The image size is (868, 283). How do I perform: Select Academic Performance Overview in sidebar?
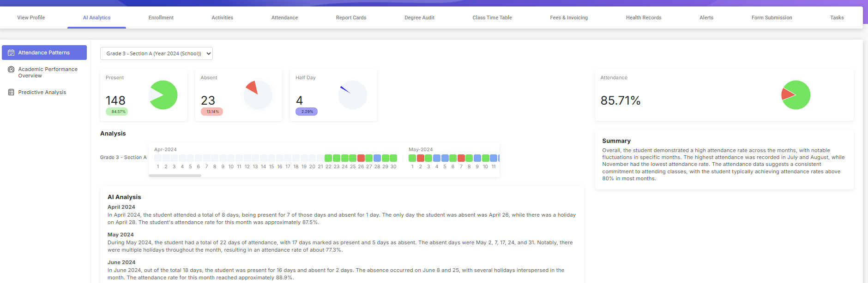[x=48, y=72]
